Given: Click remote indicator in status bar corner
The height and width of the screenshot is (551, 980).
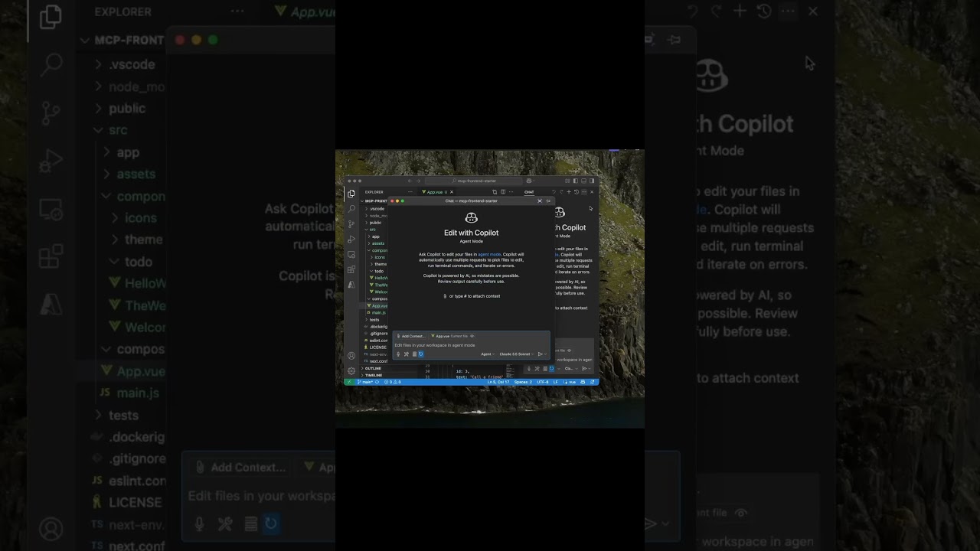Looking at the screenshot, I should pos(349,382).
